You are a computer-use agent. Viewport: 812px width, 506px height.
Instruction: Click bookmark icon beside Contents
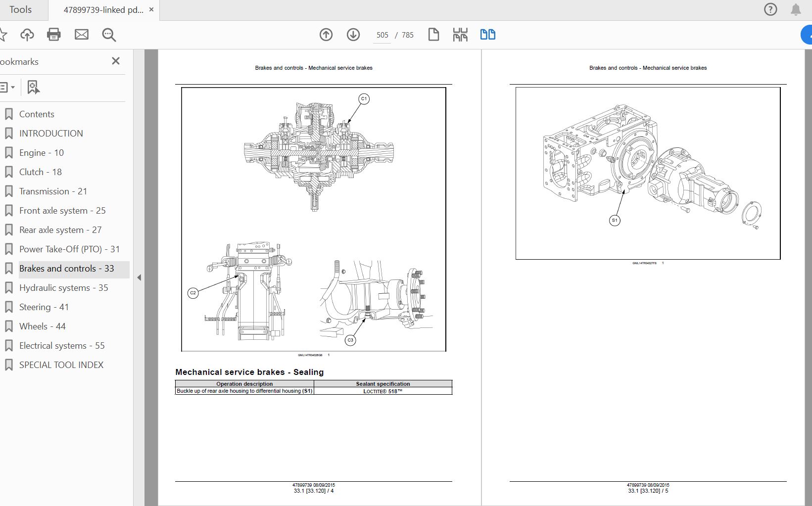click(8, 114)
